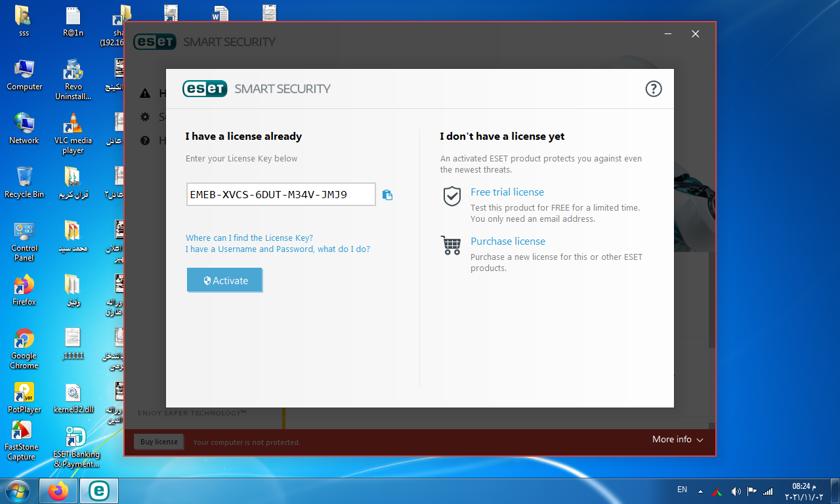Click the Activate button
Screen dimensions: 840x504
(x=224, y=280)
